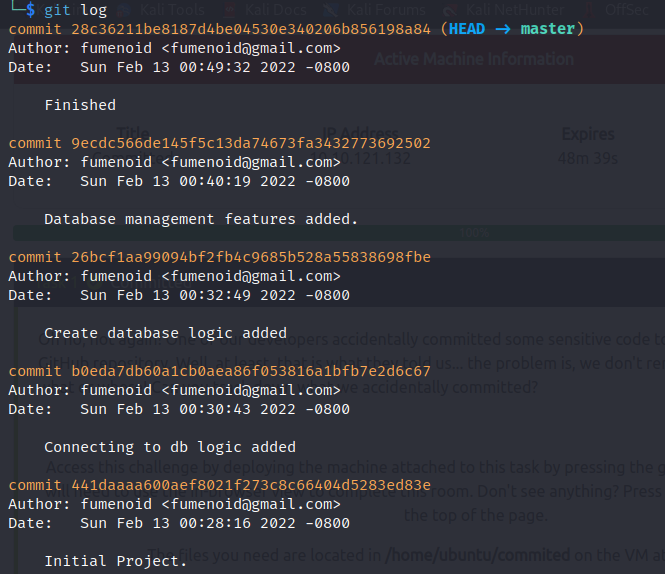Click Author line under commit 26bcf1aa
Image resolution: width=665 pixels, height=574 pixels.
point(174,276)
